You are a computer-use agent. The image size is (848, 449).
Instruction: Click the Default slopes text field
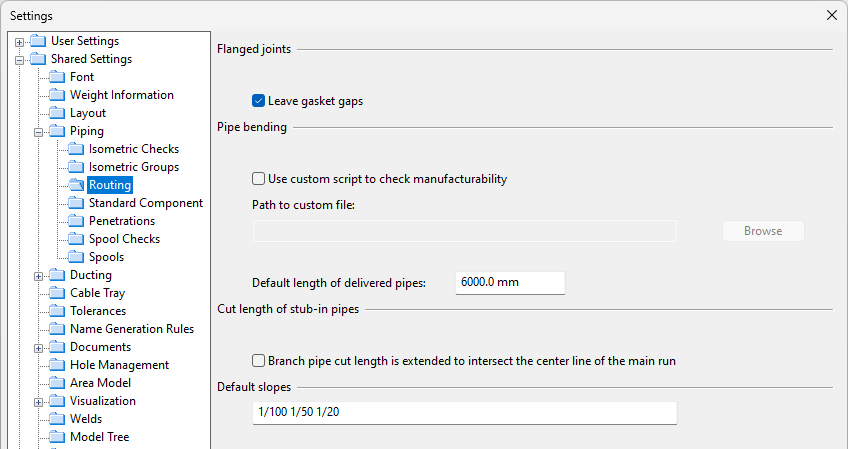coord(464,413)
